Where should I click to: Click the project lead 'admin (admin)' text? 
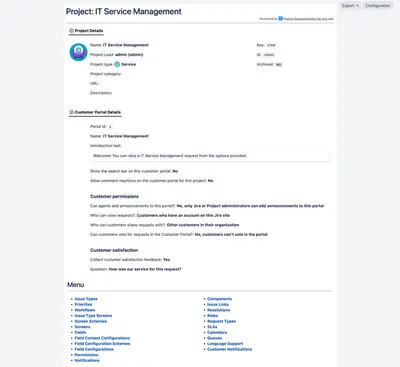tap(129, 55)
